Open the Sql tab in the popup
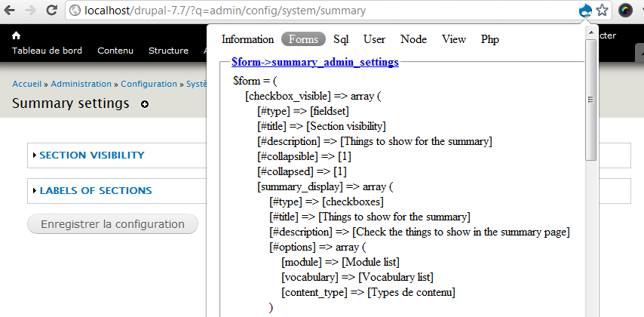Screen dimensions: 644x317 coord(341,39)
